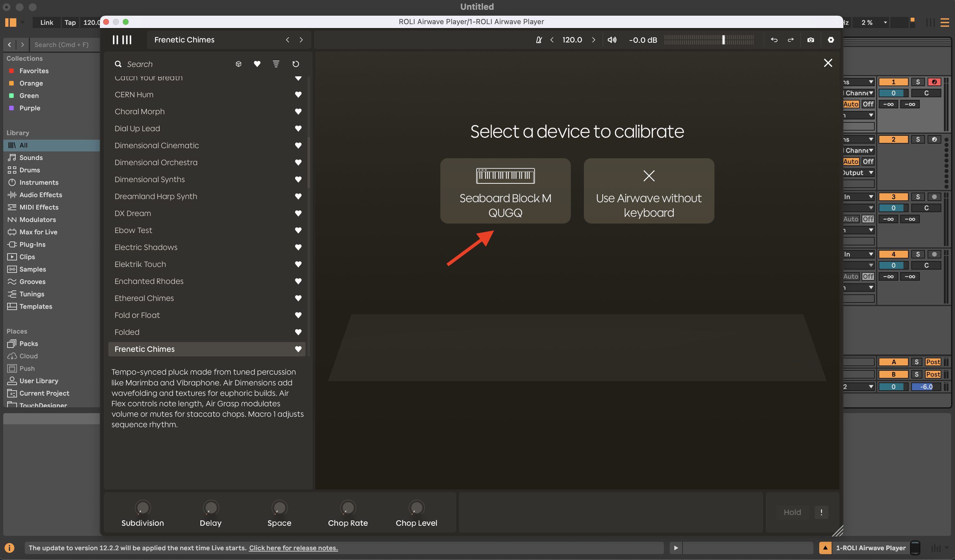Open the CPU load 2% dropdown arrow
955x560 pixels.
885,23
